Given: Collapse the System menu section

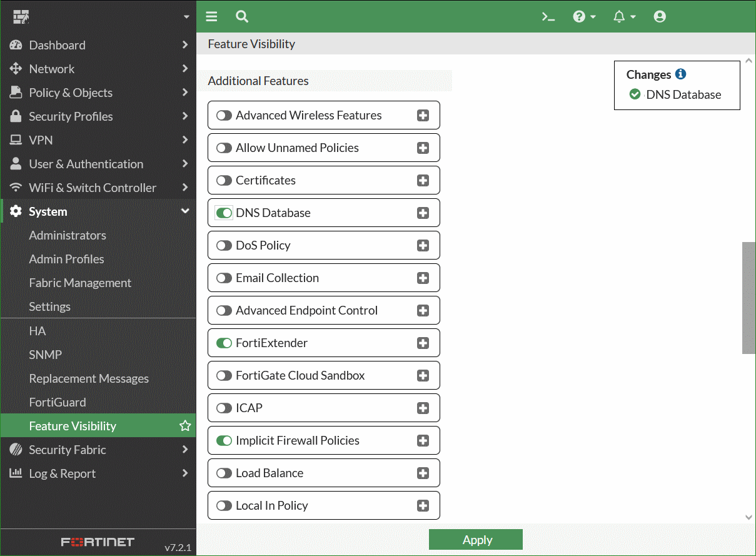Looking at the screenshot, I should (x=48, y=211).
